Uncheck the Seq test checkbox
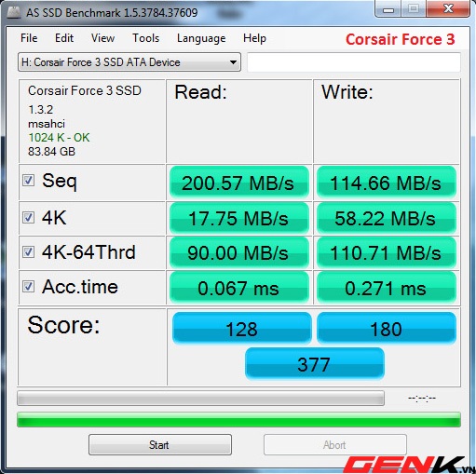Image resolution: width=476 pixels, height=474 pixels. tap(28, 180)
